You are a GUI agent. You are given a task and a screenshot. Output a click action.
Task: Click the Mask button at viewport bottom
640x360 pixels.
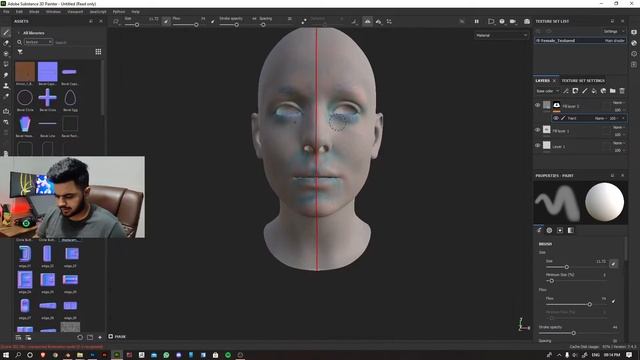117,336
